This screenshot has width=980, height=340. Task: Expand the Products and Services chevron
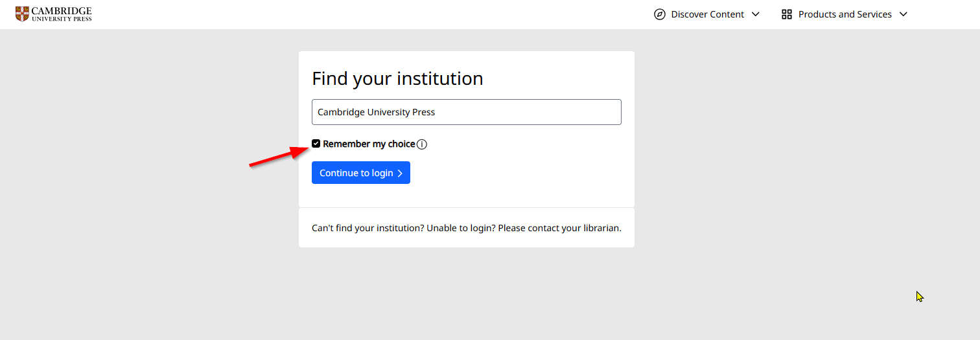(904, 14)
